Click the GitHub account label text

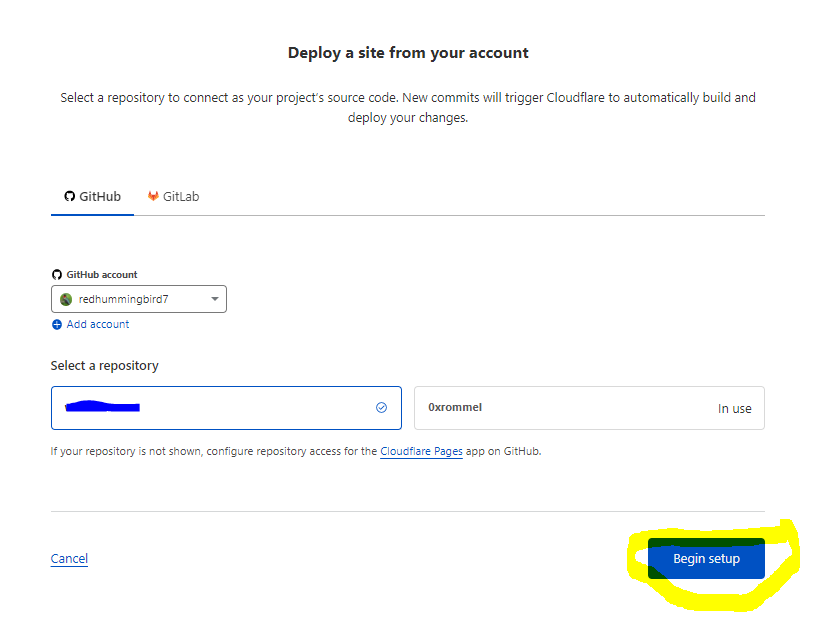tap(102, 274)
